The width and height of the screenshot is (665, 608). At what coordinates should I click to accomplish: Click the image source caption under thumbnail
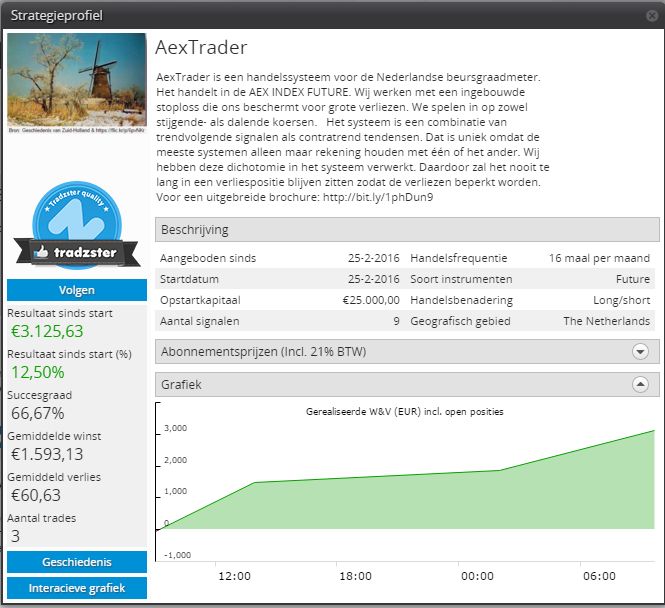coord(77,131)
